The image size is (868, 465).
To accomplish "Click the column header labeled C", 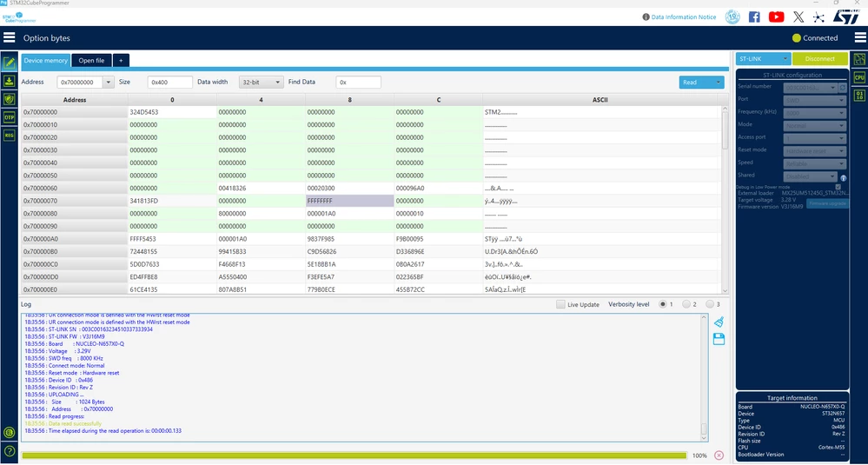I will point(439,100).
